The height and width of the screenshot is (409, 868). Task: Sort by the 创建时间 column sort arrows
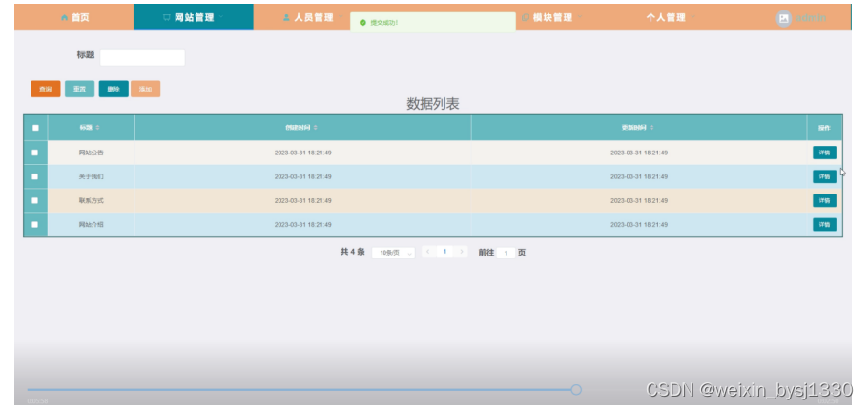(316, 128)
